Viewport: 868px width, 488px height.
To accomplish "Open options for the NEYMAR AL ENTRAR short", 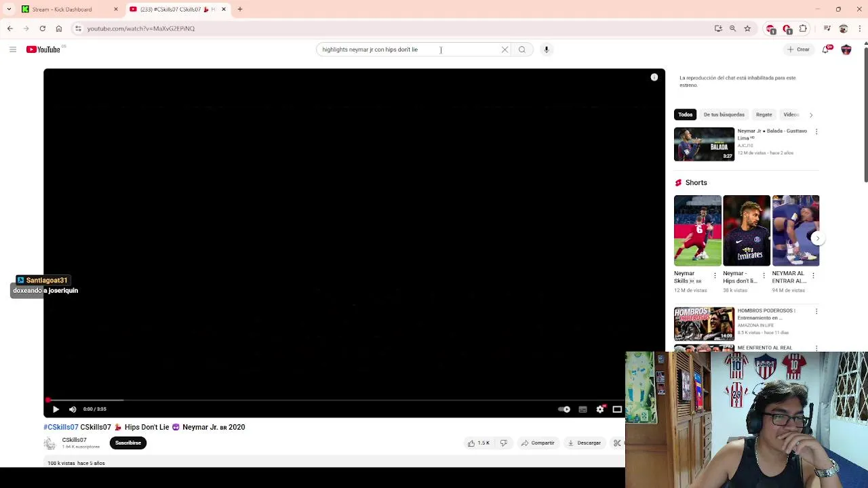I will click(813, 277).
